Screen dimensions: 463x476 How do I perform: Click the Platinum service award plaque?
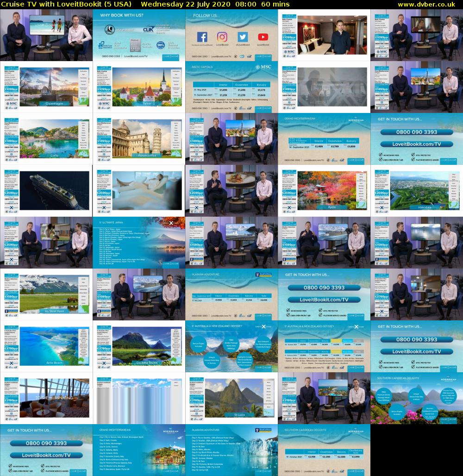tap(135, 45)
